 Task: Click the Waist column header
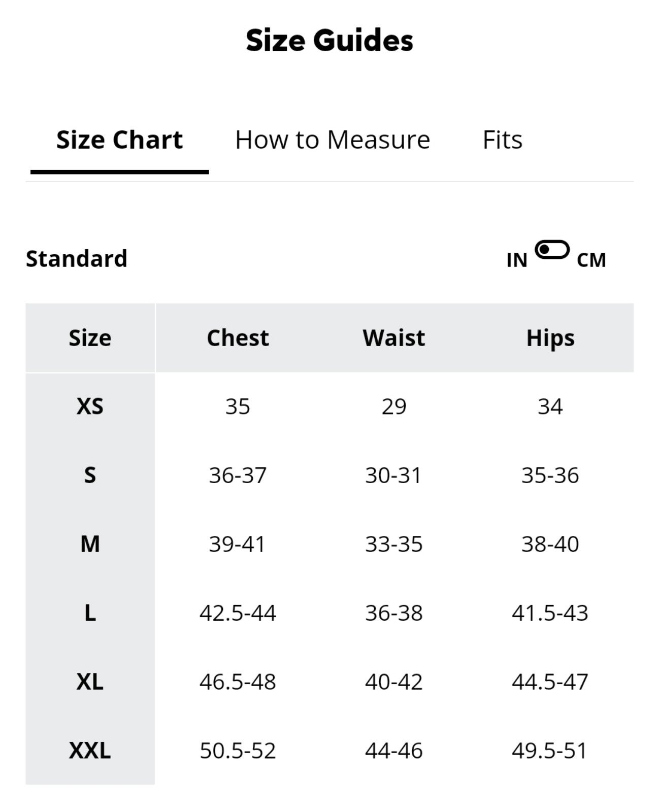coord(393,338)
